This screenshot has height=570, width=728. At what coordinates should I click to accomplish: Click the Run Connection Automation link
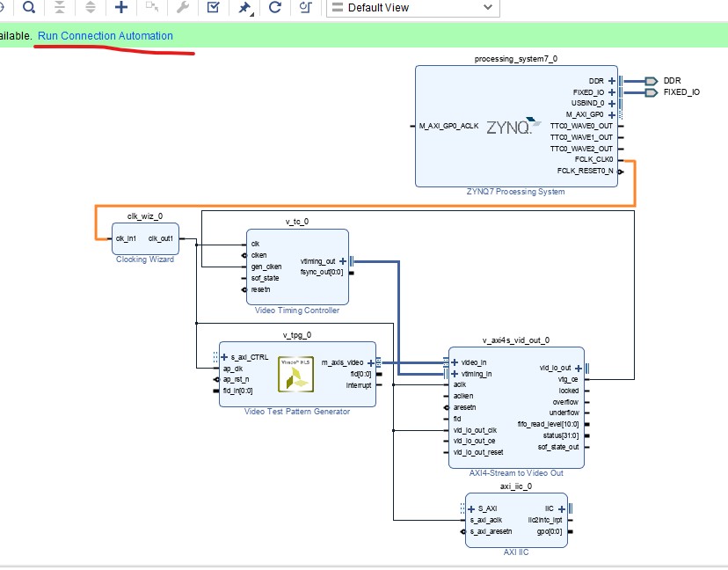106,36
